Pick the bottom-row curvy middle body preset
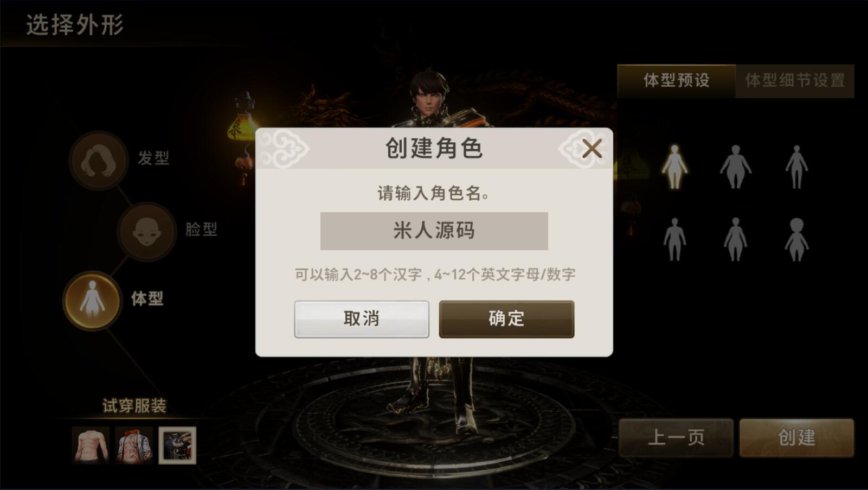This screenshot has height=490, width=868. 735,239
